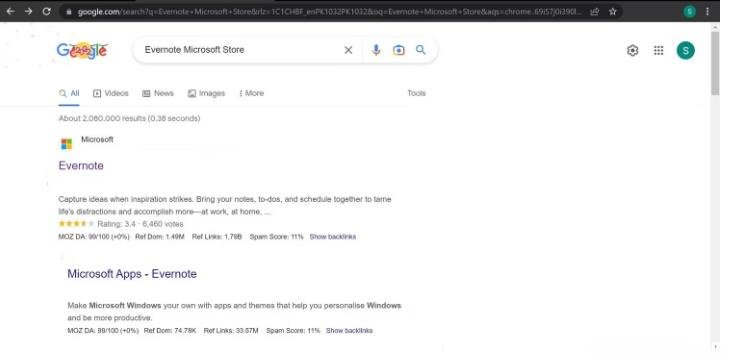The width and height of the screenshot is (735, 363).
Task: Click the Make Microsoft Windows your own snippet
Action: point(234,312)
